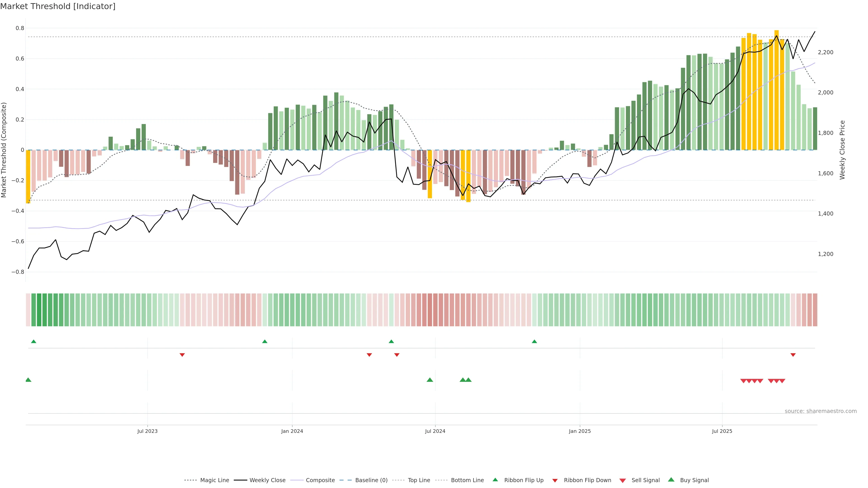
Task: Click the Market Threshold [Indicator] chart title
Action: [58, 6]
